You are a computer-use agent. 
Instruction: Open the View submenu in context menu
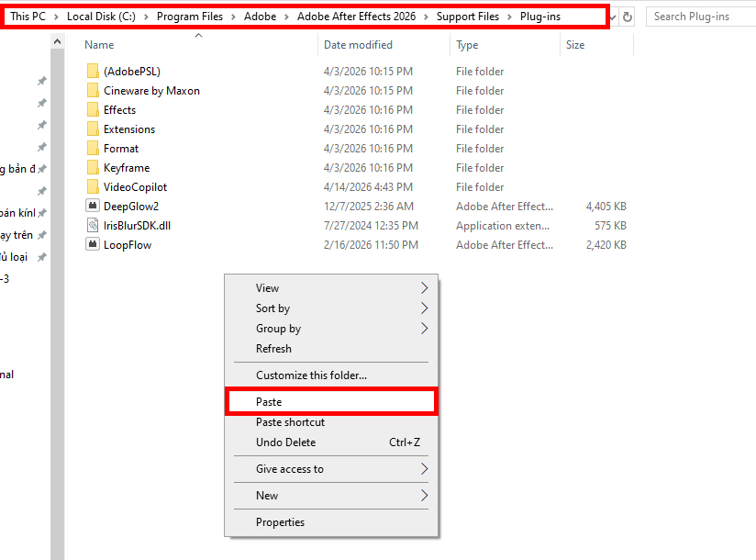pos(331,288)
